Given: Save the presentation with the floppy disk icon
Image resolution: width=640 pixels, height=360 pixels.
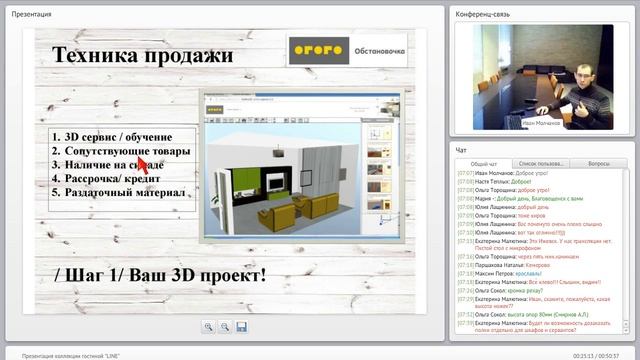Looking at the screenshot, I should click(242, 327).
